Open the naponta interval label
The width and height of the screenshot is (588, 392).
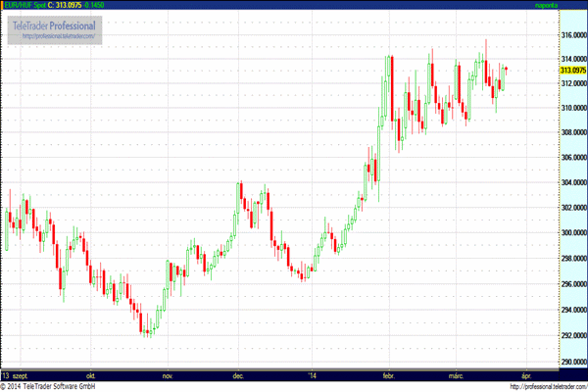[x=547, y=5]
